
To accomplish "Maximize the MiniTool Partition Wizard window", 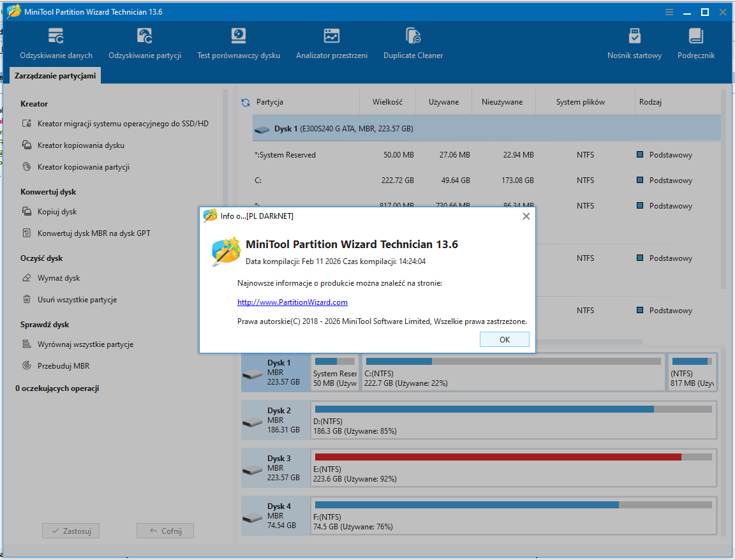I will (x=704, y=12).
